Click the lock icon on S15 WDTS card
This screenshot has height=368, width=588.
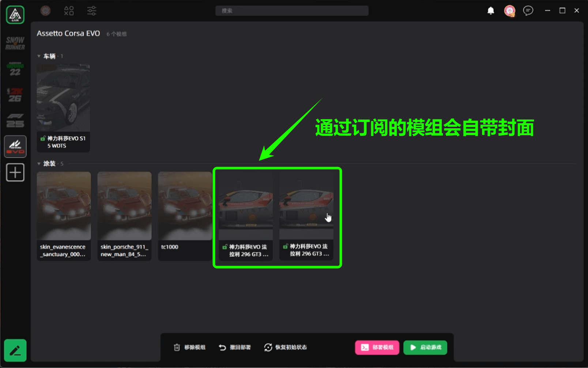coord(43,139)
